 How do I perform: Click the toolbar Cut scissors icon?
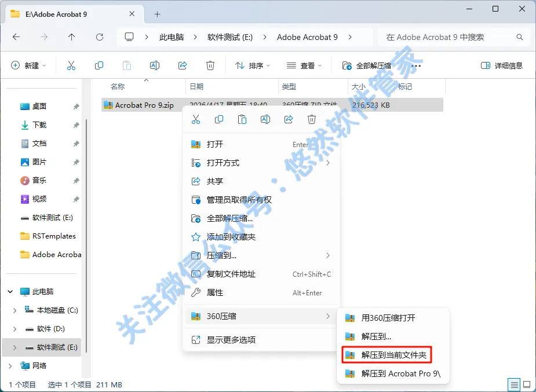tap(71, 65)
